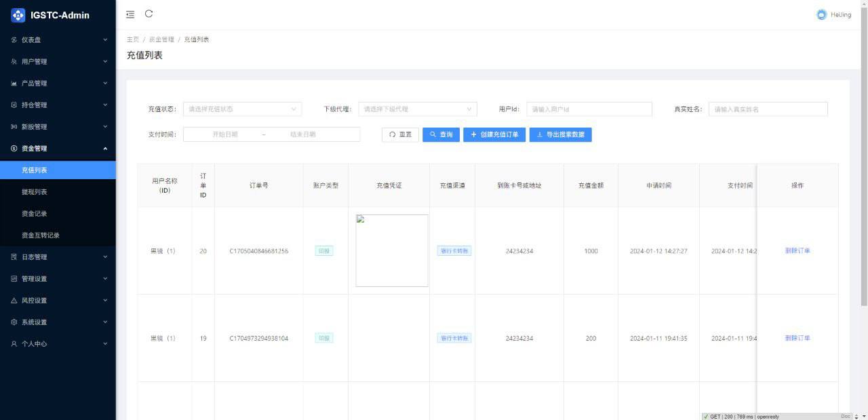Click the 产品管理 chart icon
Image resolution: width=868 pixels, height=420 pixels.
(x=14, y=83)
